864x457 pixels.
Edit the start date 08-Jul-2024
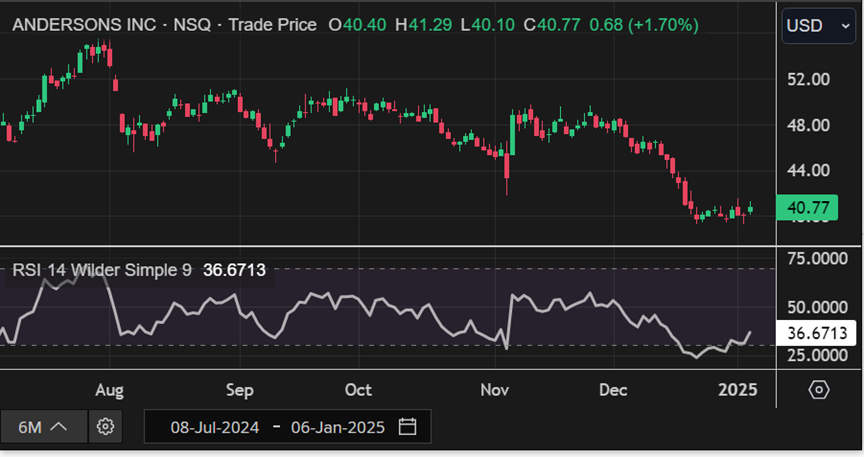pyautogui.click(x=214, y=427)
